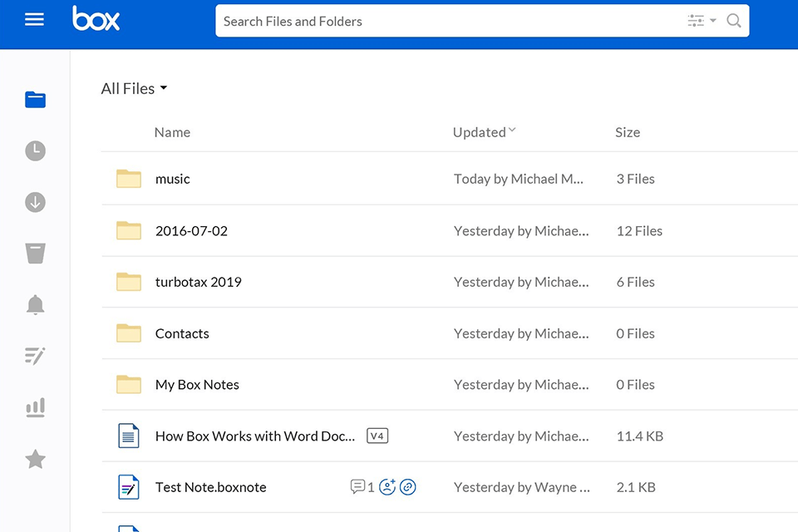The width and height of the screenshot is (798, 532).
Task: Click the Box logo
Action: click(x=96, y=19)
